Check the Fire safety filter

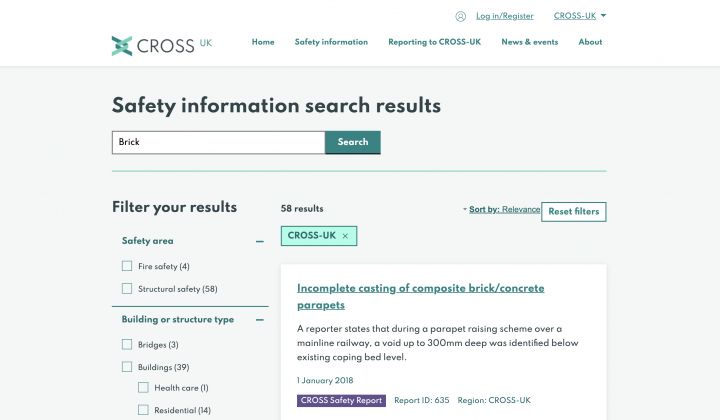(127, 266)
